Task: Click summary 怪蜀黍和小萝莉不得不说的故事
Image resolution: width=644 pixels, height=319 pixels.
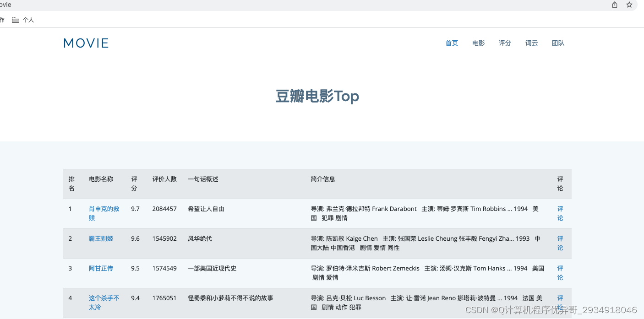Action: [230, 298]
